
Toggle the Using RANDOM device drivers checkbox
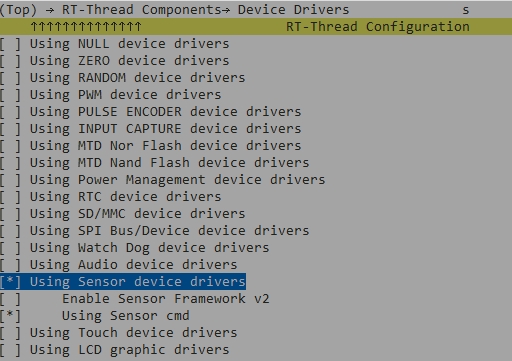(123, 78)
